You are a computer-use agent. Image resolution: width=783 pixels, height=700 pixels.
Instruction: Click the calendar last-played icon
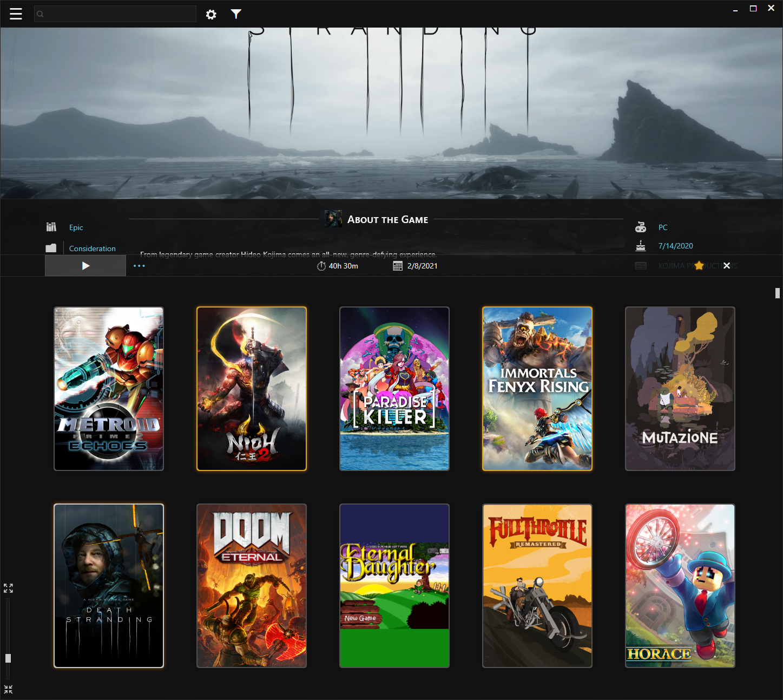pyautogui.click(x=398, y=266)
